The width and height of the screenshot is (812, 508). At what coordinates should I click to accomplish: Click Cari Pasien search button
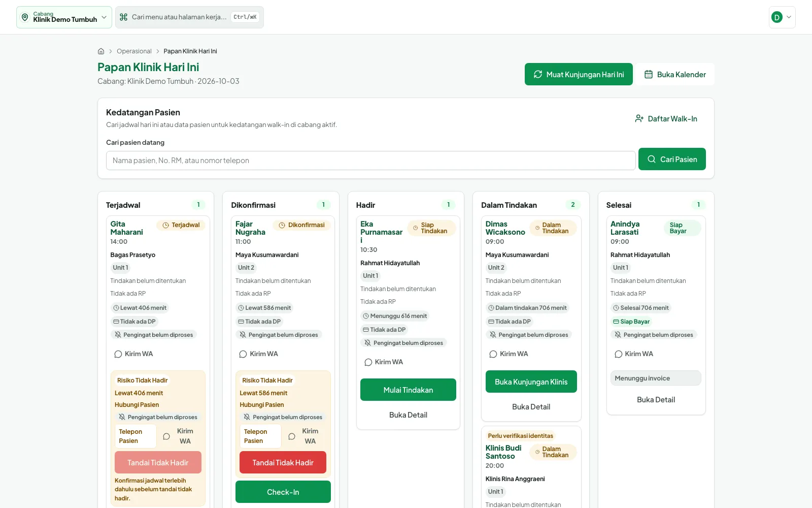pos(672,159)
